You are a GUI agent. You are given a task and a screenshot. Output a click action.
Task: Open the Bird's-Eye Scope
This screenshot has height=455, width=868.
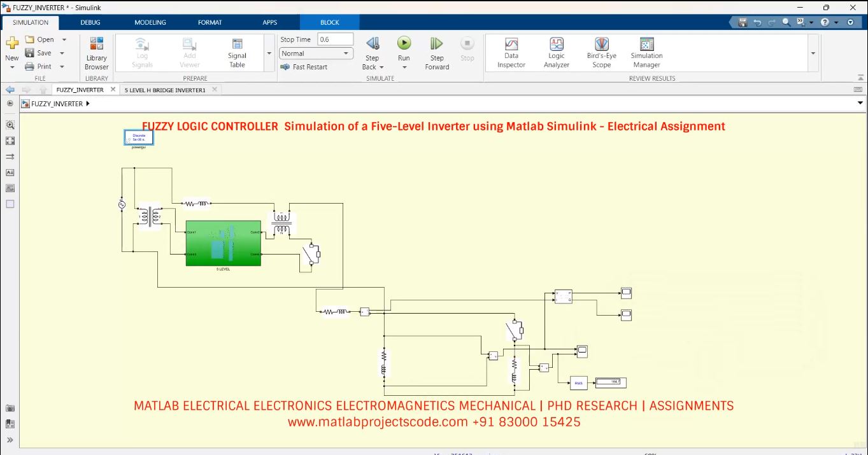coord(601,51)
